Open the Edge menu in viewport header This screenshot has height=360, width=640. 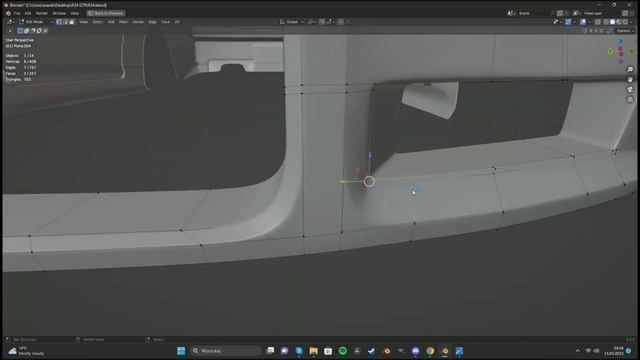click(153, 22)
